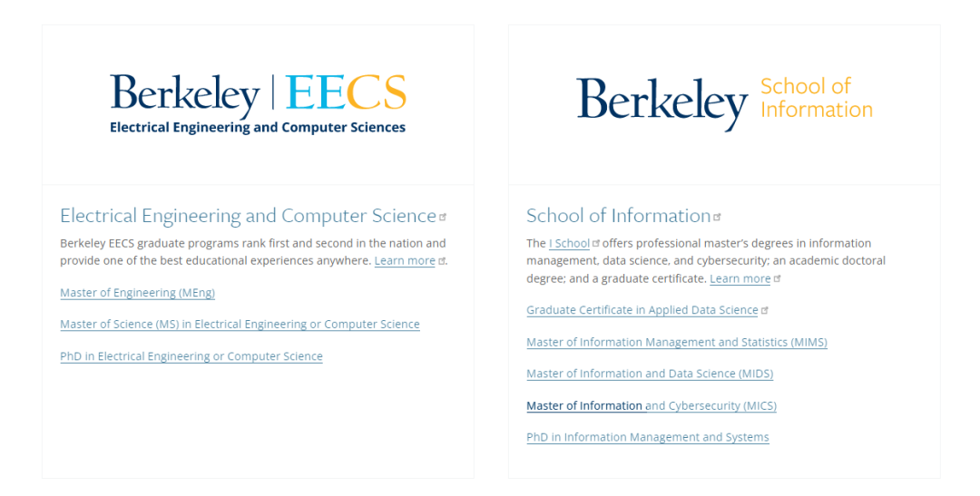Click the Berkeley School of Information logo
980x496 pixels.
pos(724,103)
